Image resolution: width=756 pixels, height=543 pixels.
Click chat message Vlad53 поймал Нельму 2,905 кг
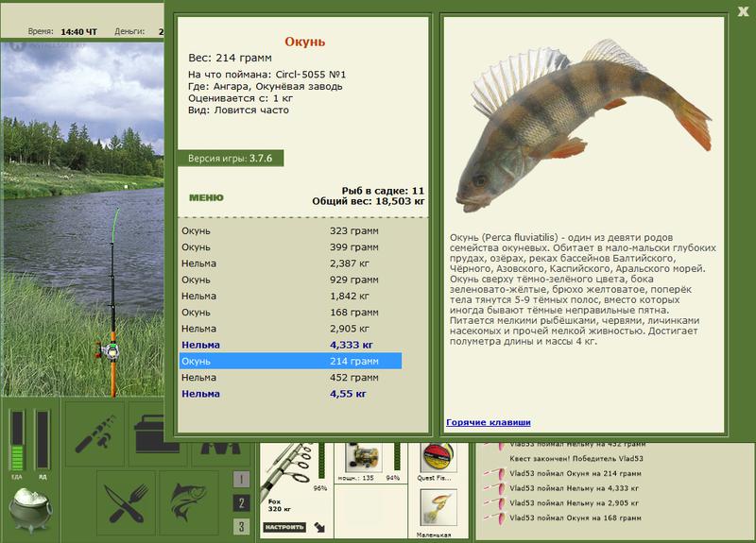point(574,503)
